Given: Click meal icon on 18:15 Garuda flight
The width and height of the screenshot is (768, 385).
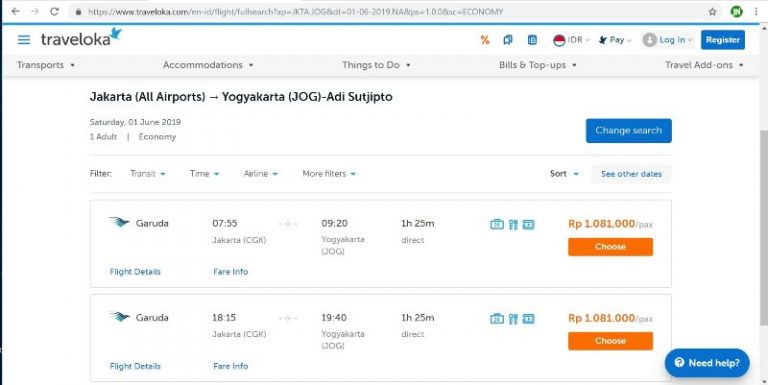Looking at the screenshot, I should tap(513, 319).
